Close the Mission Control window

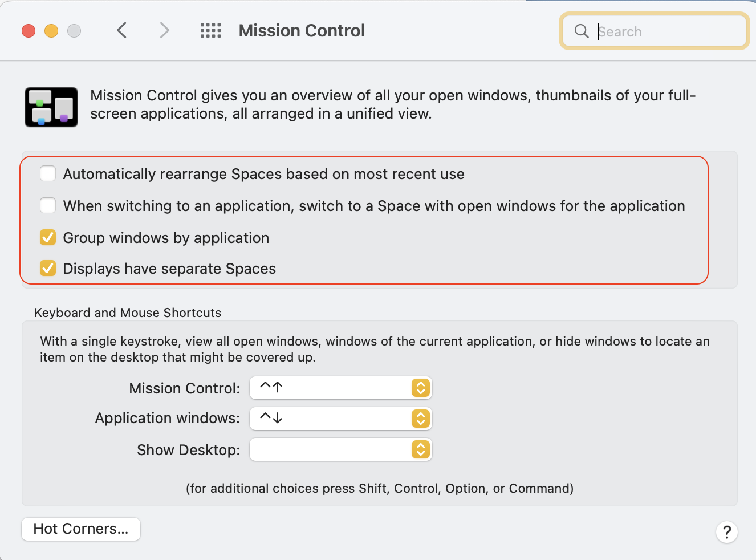click(29, 31)
